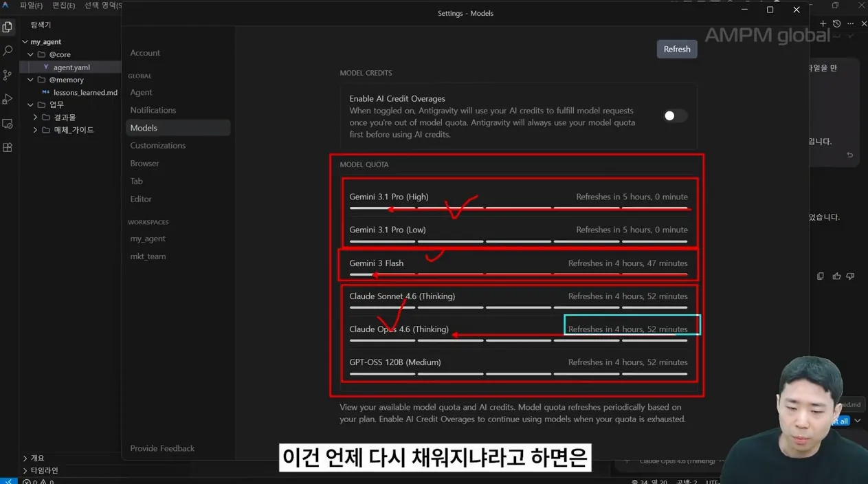Viewport: 868px width, 484px height.
Task: Click the 탐색기 explorer panel title
Action: (41, 25)
